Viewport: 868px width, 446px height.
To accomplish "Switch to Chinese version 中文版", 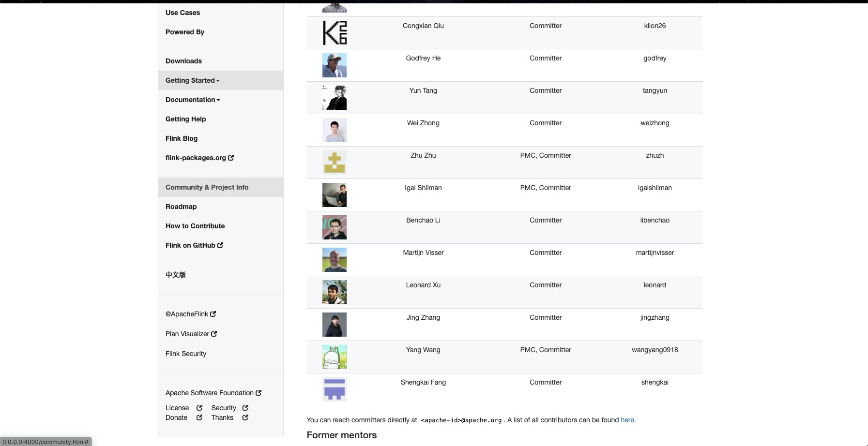I will [x=176, y=275].
